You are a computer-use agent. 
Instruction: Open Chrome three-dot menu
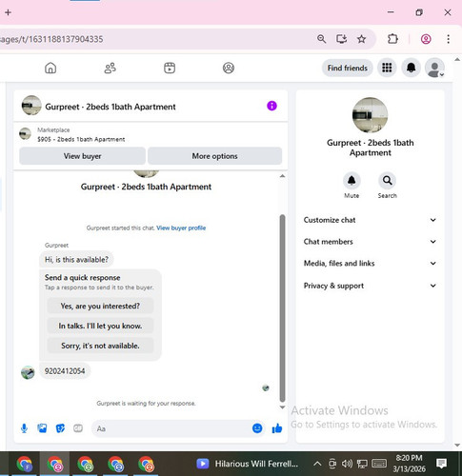coord(448,39)
